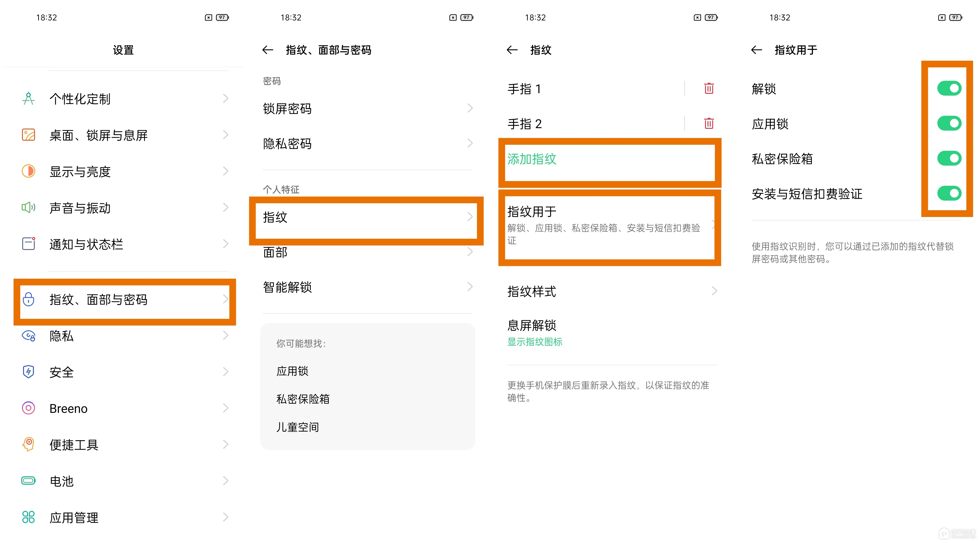Tap the battery icon in settings list
980x543 pixels.
tap(28, 481)
